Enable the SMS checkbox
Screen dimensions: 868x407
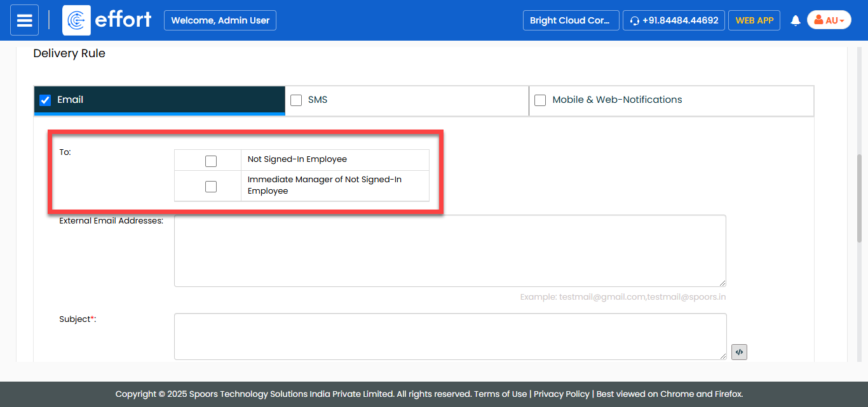click(296, 100)
